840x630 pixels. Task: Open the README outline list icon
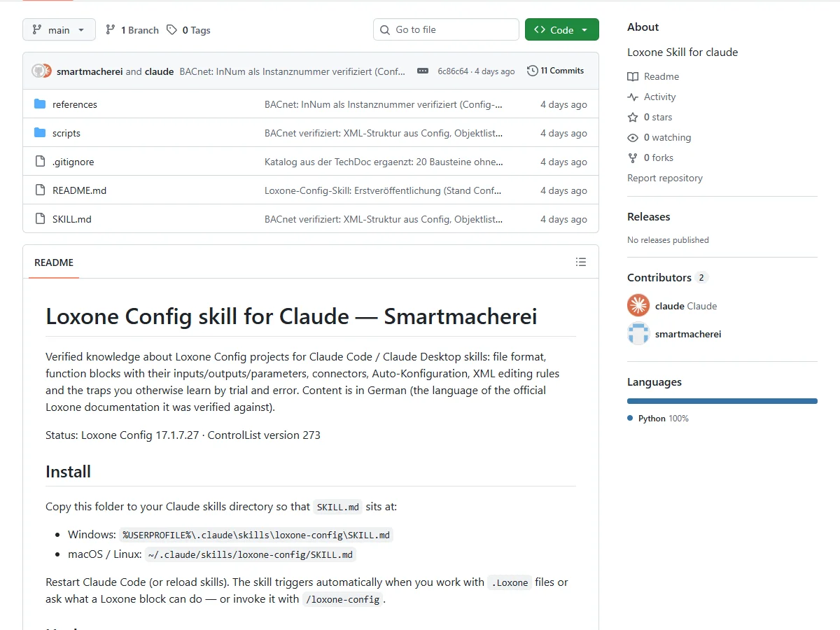[x=580, y=262]
